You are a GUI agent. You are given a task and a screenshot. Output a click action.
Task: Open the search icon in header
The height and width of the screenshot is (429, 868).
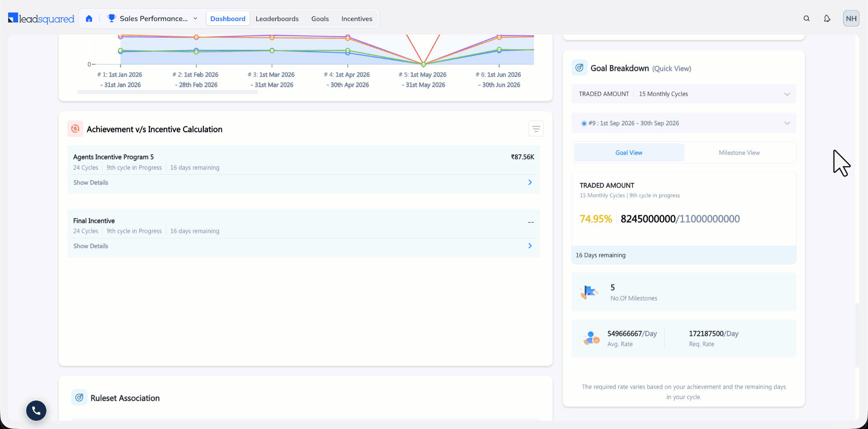(807, 19)
